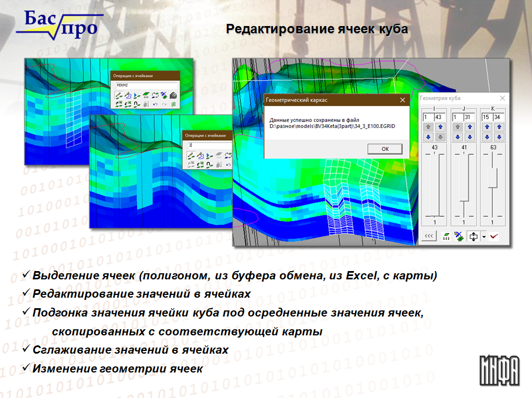Click first Excel arrow icon in PERMZ panel
The height and width of the screenshot is (398, 532).
119,104
